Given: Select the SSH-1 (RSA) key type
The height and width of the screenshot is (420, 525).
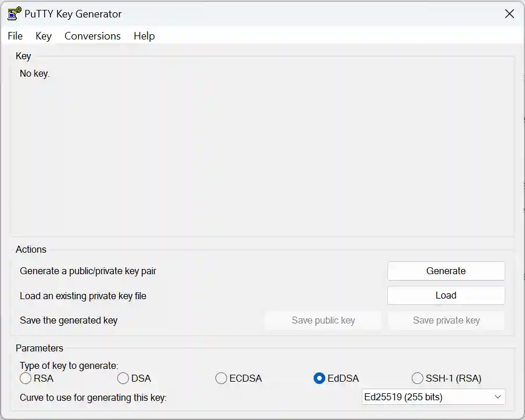Looking at the screenshot, I should 418,378.
